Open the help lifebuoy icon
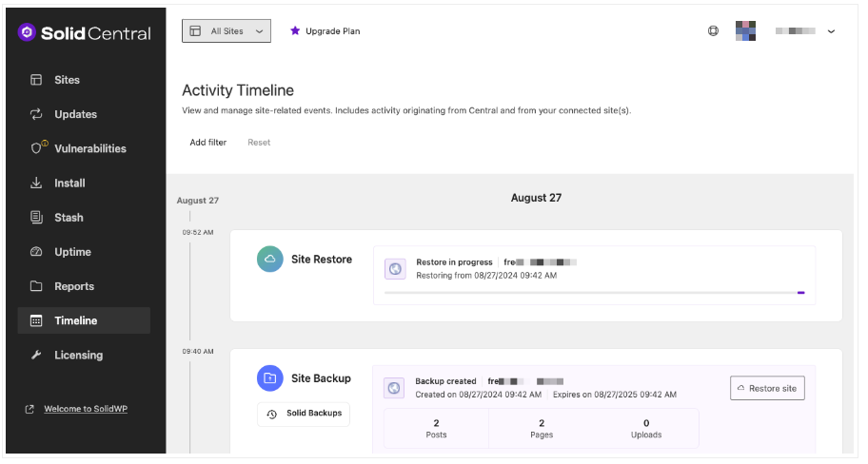Image resolution: width=868 pixels, height=464 pixels. point(713,31)
